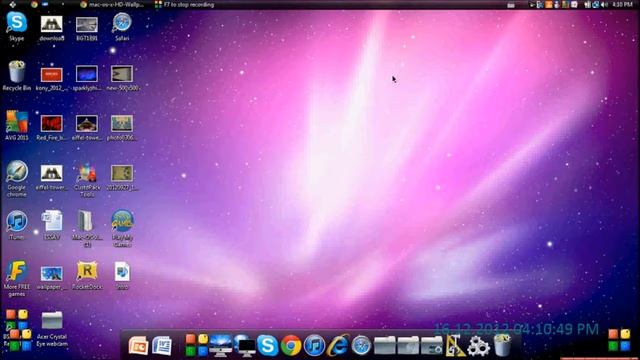This screenshot has width=640, height=360.
Task: Open the More FREE games shortcut
Action: point(17,278)
